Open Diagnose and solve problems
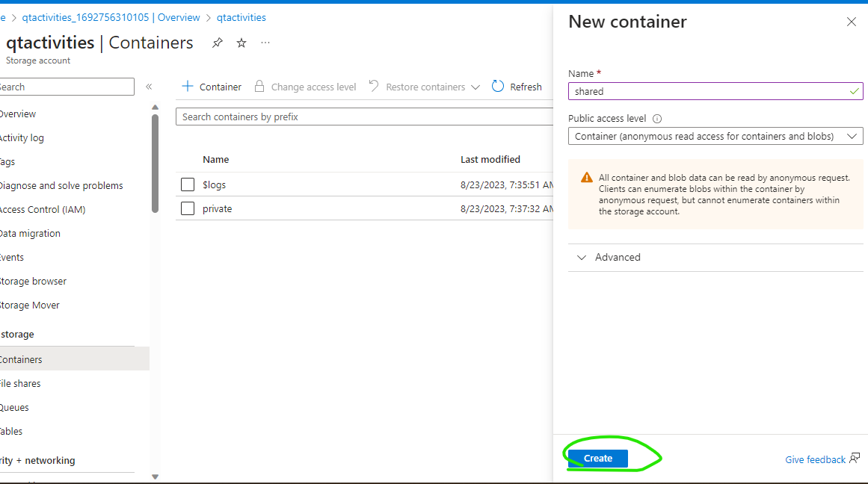The height and width of the screenshot is (484, 868). pyautogui.click(x=61, y=185)
